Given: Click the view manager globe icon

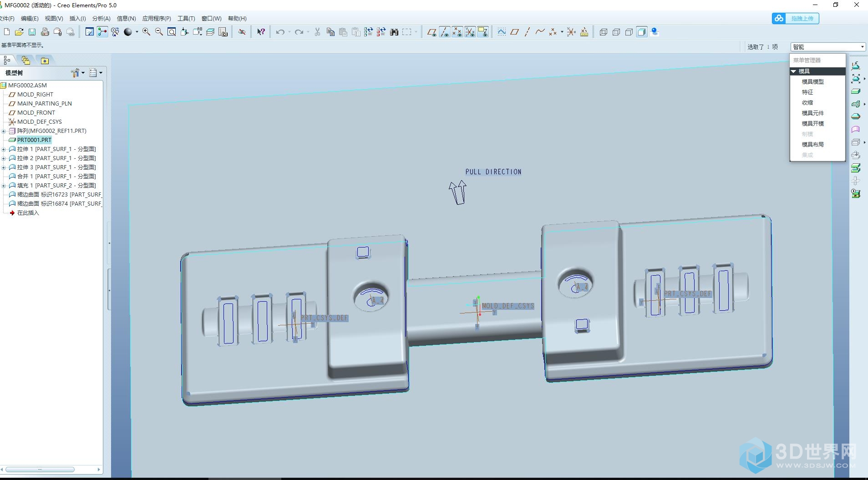Looking at the screenshot, I should (x=655, y=32).
